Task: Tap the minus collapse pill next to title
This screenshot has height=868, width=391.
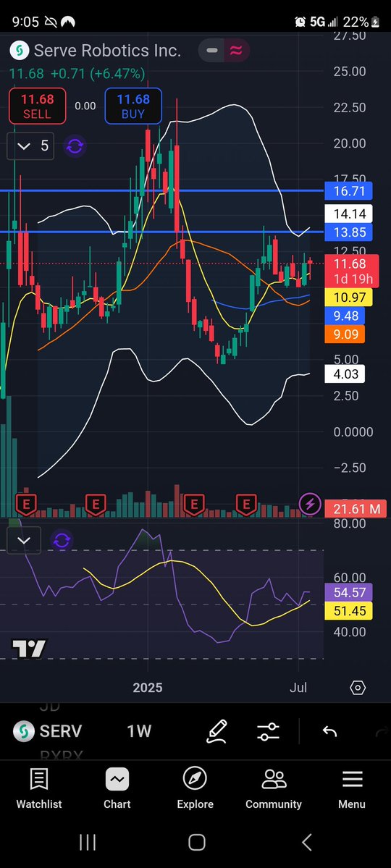Action: click(211, 51)
